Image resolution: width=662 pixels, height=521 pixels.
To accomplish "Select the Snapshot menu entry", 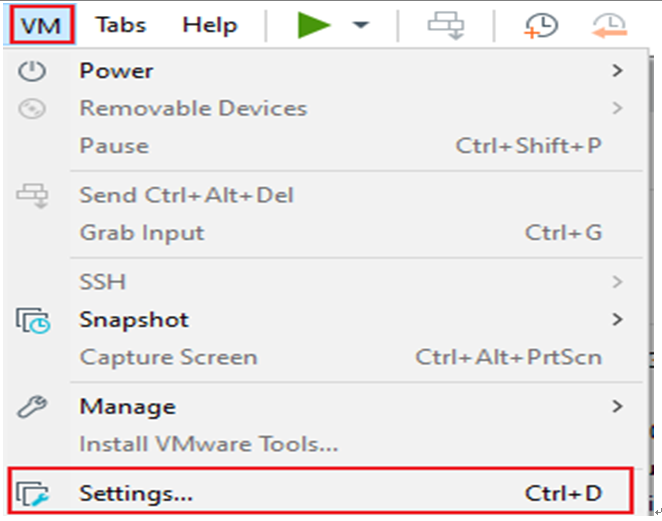I will [134, 320].
